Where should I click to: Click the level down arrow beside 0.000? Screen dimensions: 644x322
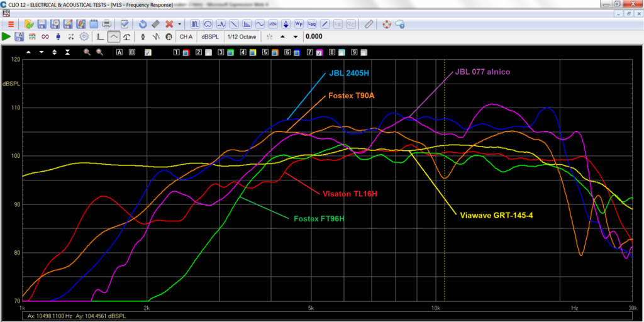[296, 36]
